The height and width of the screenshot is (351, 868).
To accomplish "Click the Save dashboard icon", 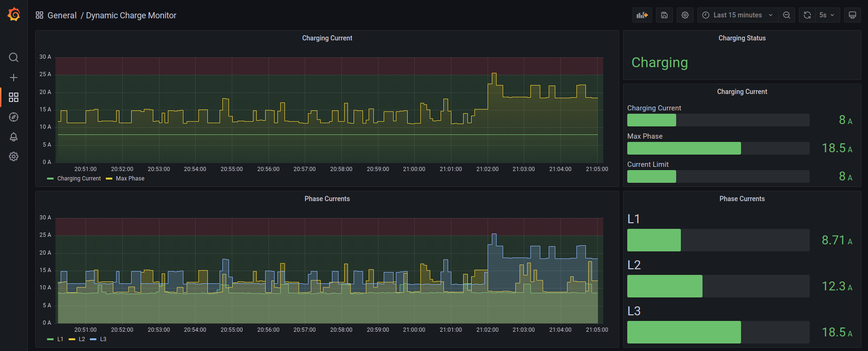I will pos(664,15).
